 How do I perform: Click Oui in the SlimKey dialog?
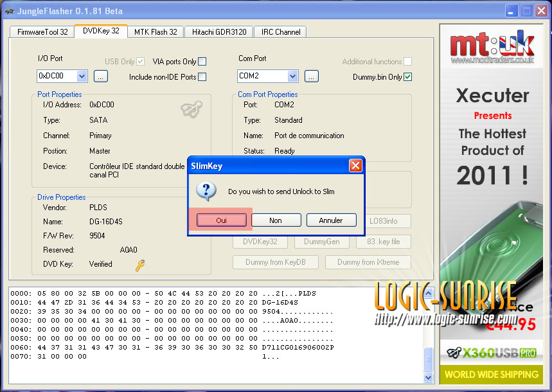click(222, 220)
